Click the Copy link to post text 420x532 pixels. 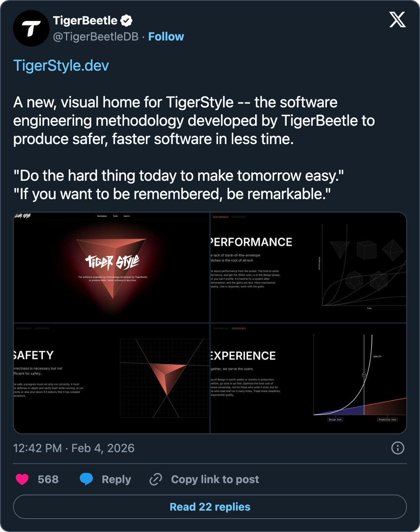(215, 479)
